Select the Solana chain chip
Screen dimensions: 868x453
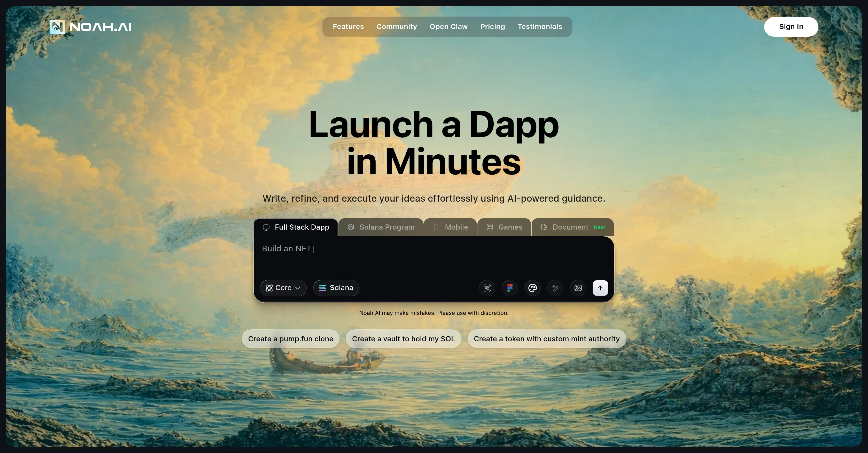point(336,288)
